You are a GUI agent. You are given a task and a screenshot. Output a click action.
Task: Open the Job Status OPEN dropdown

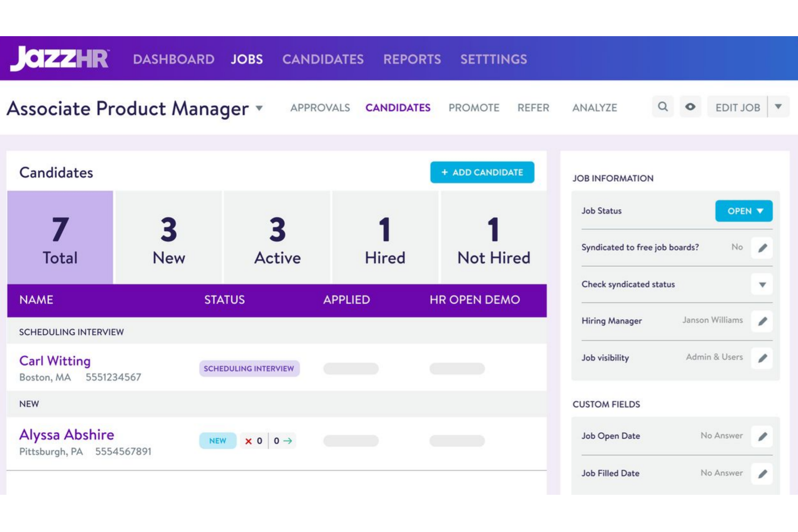tap(744, 211)
